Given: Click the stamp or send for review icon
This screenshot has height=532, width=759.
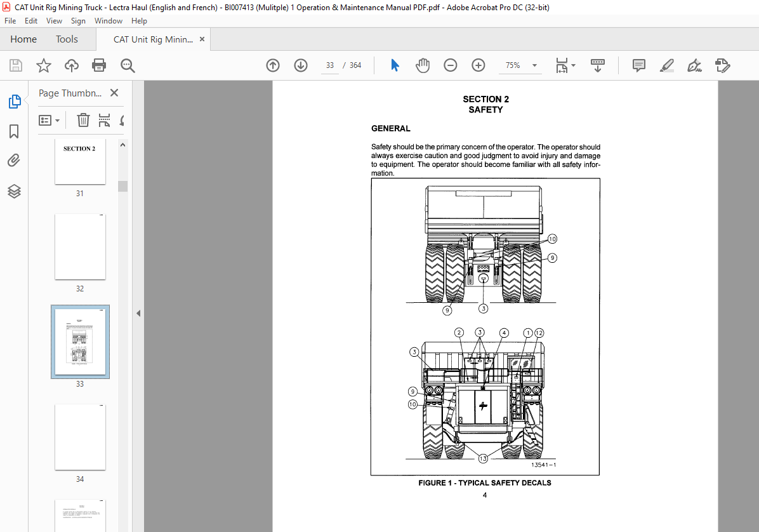Looking at the screenshot, I should pos(723,65).
